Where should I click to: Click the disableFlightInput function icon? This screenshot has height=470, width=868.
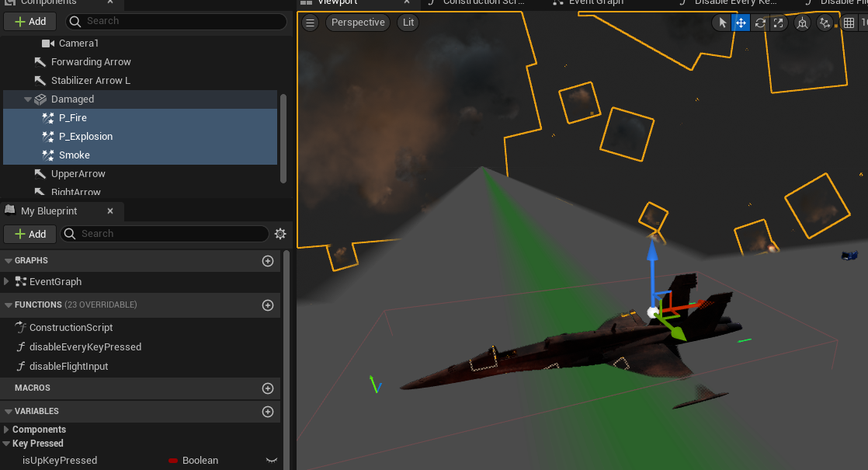pyautogui.click(x=20, y=367)
